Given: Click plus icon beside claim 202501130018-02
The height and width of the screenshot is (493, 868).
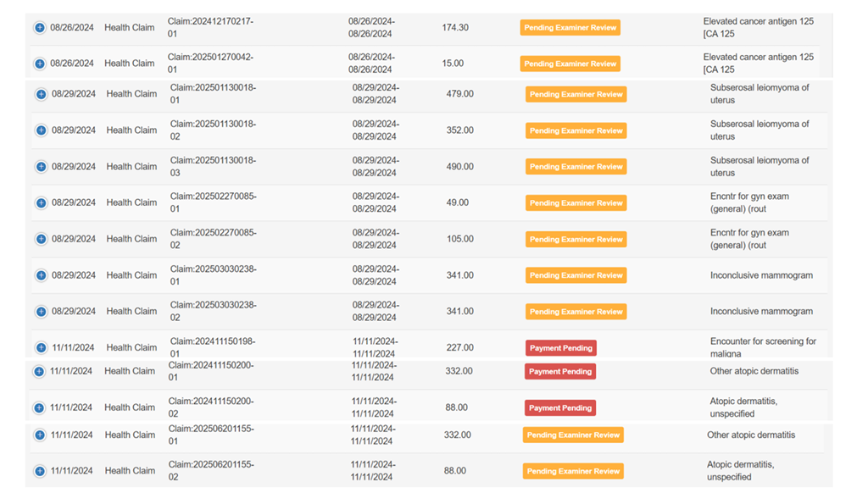Looking at the screenshot, I should [x=41, y=130].
